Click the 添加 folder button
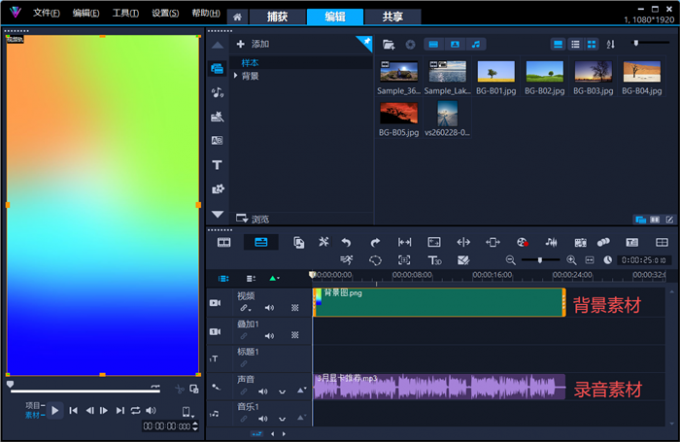This screenshot has width=680, height=442. [252, 44]
